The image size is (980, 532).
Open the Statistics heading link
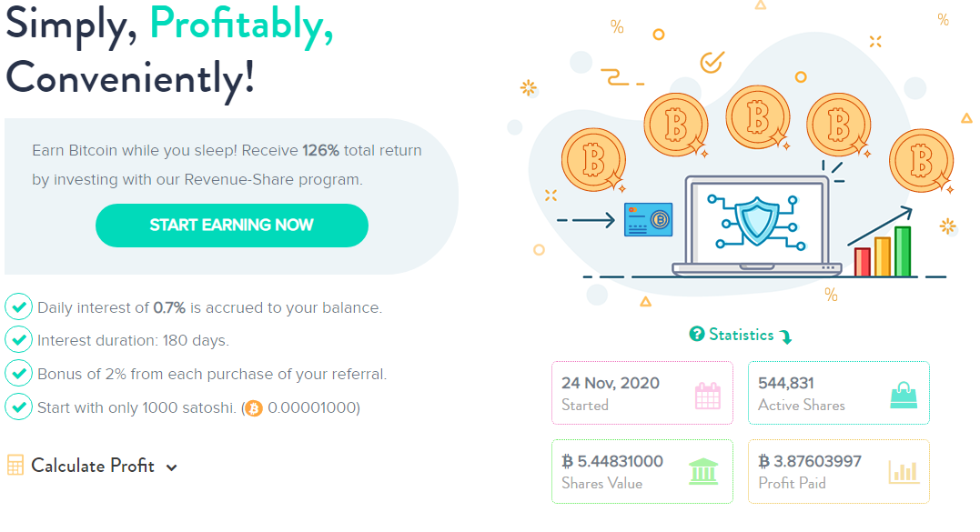click(x=742, y=335)
